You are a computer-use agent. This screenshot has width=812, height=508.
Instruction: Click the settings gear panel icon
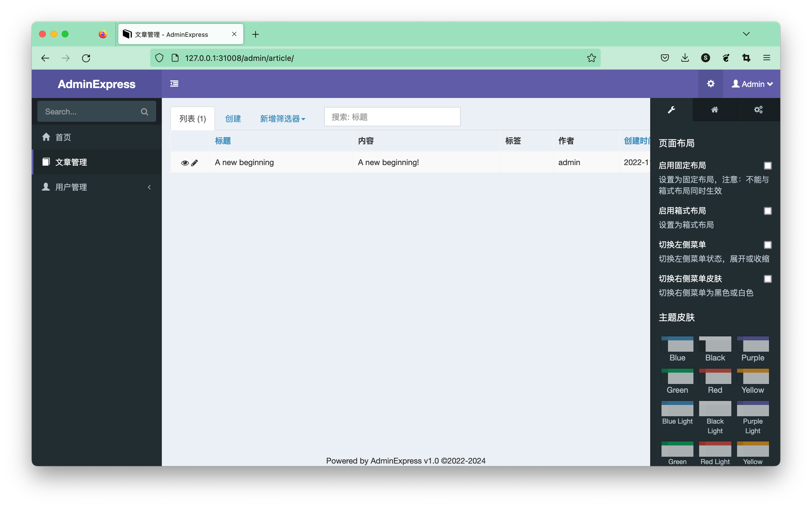758,110
